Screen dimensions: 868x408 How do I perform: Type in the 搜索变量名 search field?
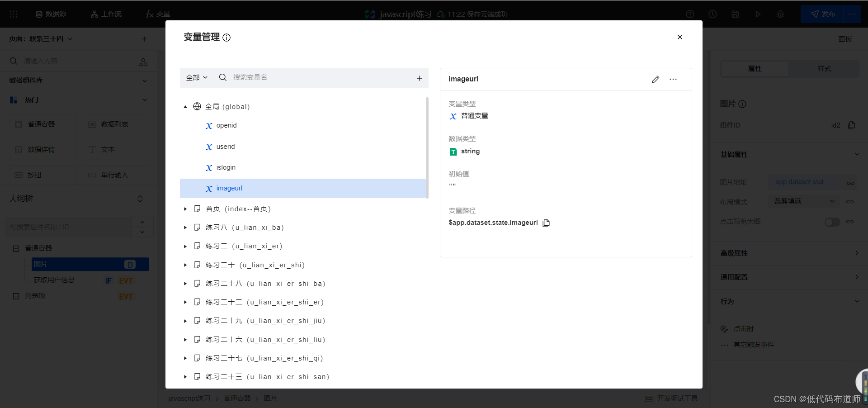pos(316,77)
